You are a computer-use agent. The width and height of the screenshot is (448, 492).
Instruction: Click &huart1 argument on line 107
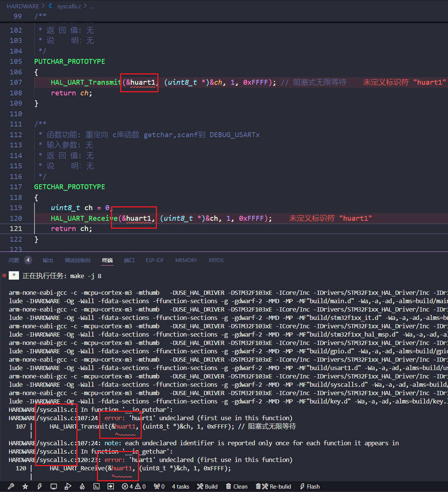pyautogui.click(x=141, y=82)
